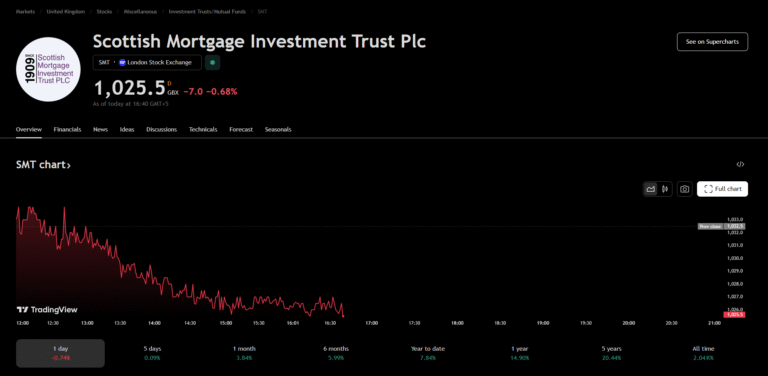Select the 1 day range
The height and width of the screenshot is (376, 768).
61,353
